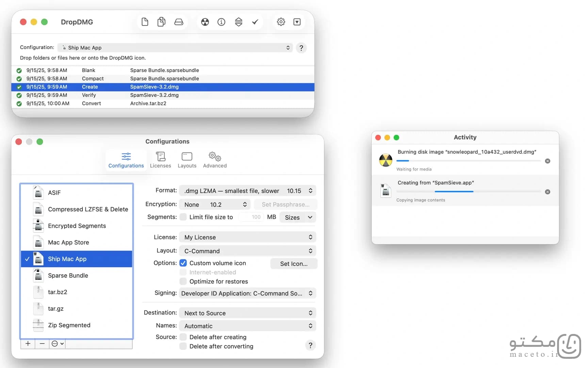Click the Info toolbar icon
588x368 pixels.
point(222,22)
